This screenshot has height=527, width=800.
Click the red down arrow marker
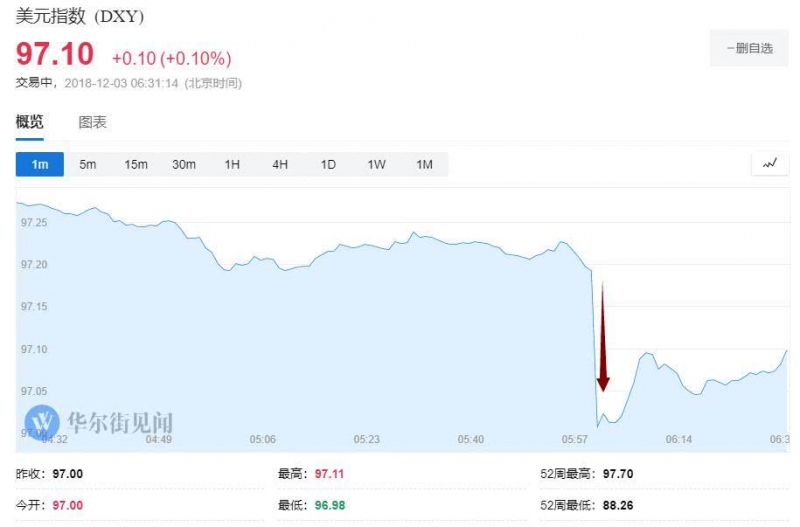[x=603, y=337]
